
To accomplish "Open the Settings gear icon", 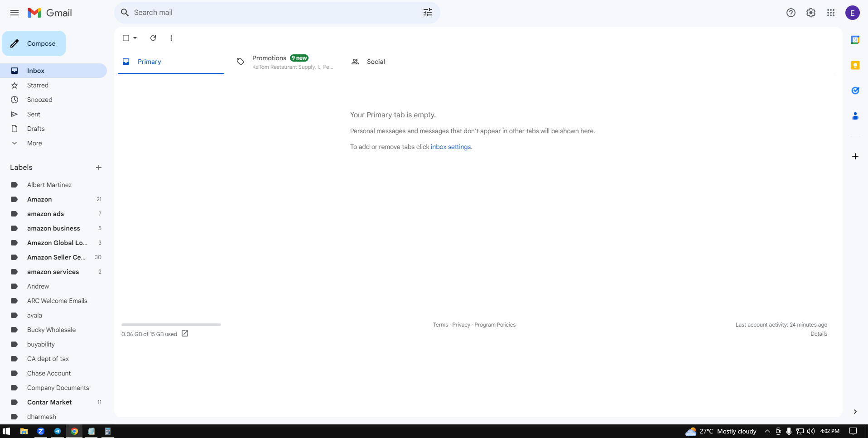I will [811, 13].
